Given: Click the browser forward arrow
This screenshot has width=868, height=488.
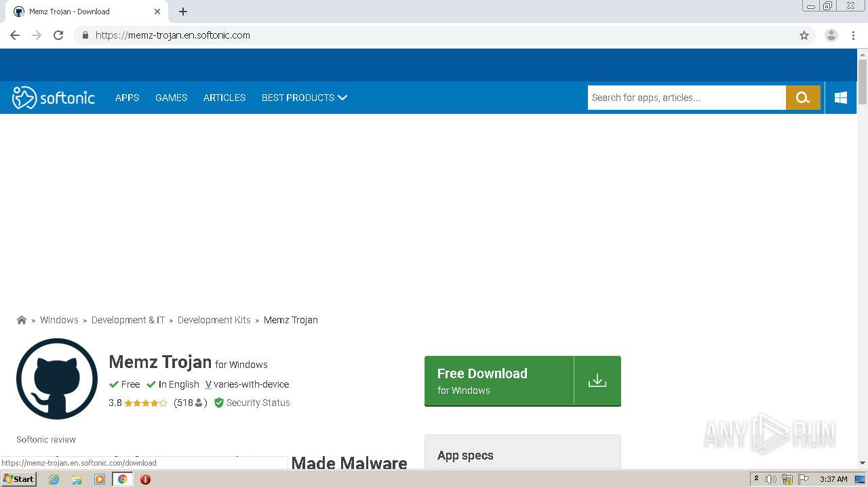Looking at the screenshot, I should coord(37,35).
